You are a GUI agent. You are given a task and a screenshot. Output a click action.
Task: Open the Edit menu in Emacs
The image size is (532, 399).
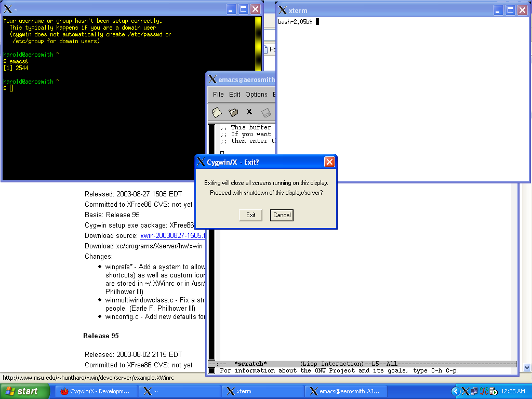[234, 95]
